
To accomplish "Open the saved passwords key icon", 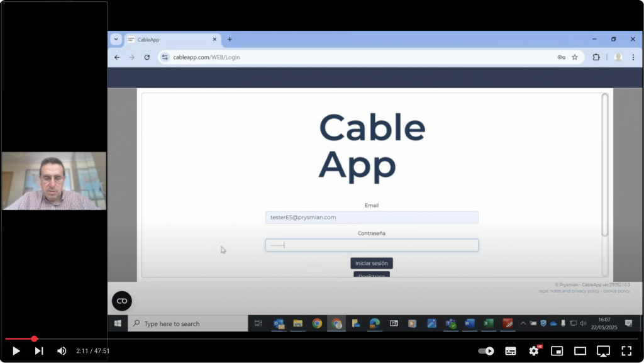I will tap(561, 57).
